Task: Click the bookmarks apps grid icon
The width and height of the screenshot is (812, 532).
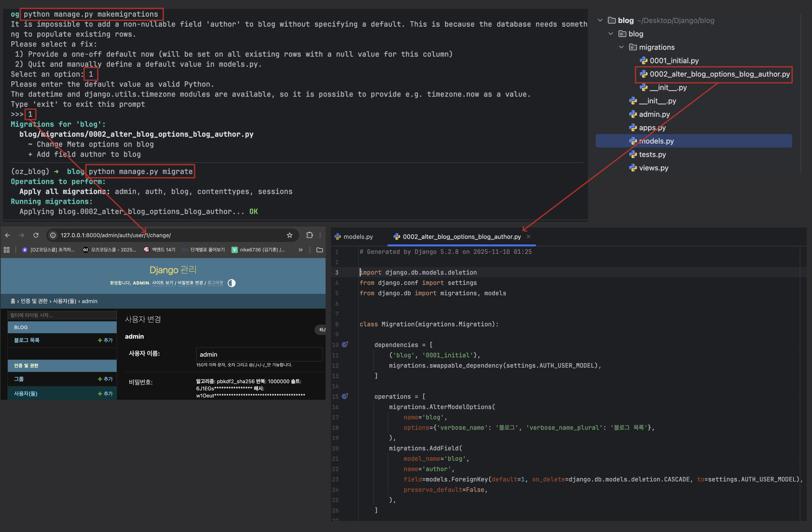Action: point(6,250)
